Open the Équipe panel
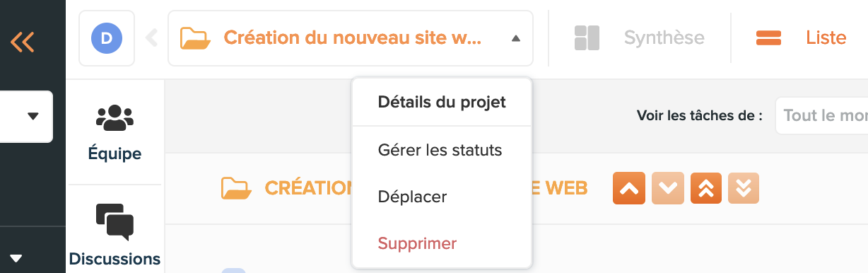 115,132
